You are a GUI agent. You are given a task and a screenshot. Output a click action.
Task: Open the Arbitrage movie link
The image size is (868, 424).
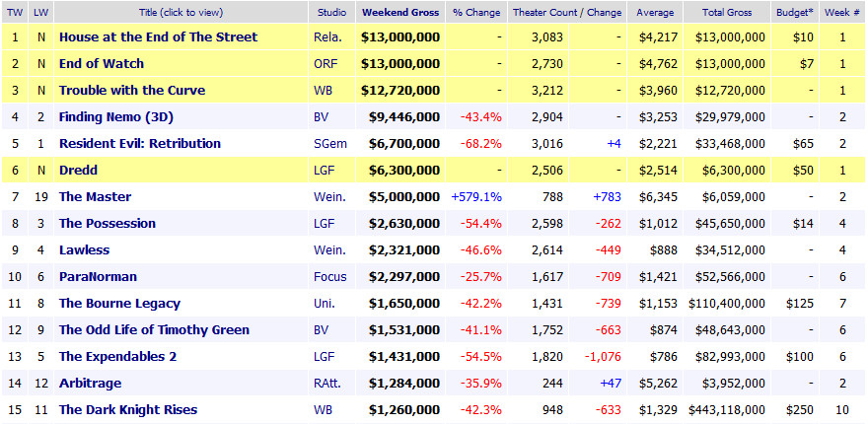(x=90, y=383)
